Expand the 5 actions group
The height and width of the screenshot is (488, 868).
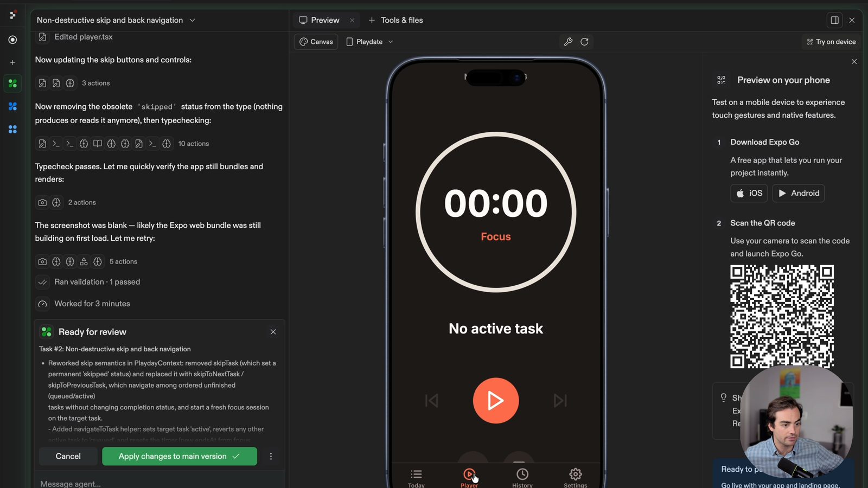(86, 261)
